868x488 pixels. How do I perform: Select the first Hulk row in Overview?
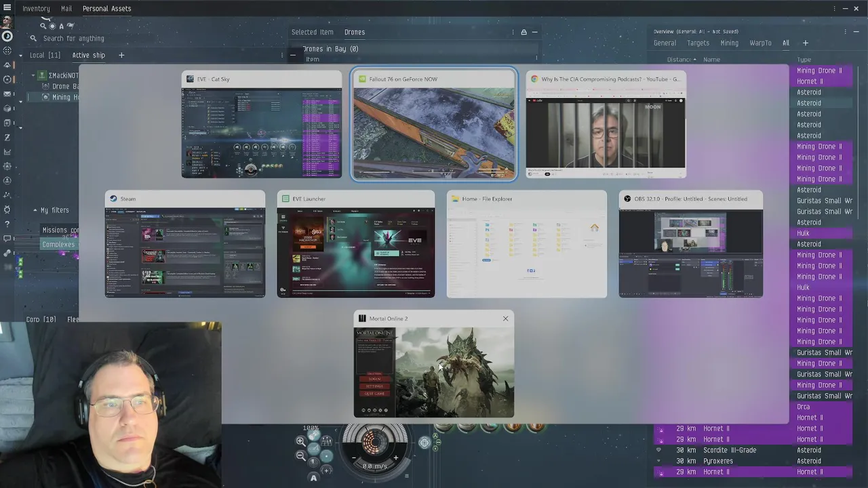coord(822,233)
